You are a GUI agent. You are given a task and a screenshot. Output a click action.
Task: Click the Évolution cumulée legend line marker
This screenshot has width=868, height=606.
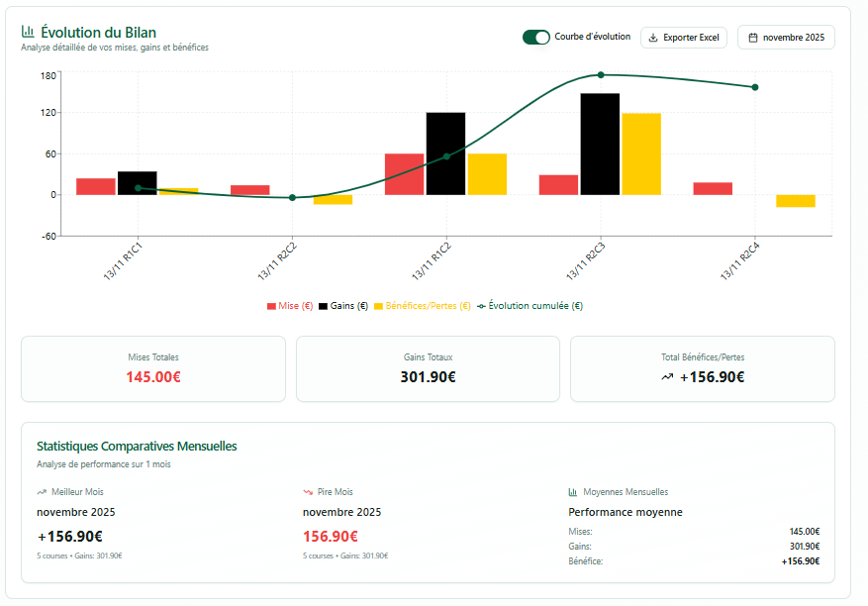point(482,306)
